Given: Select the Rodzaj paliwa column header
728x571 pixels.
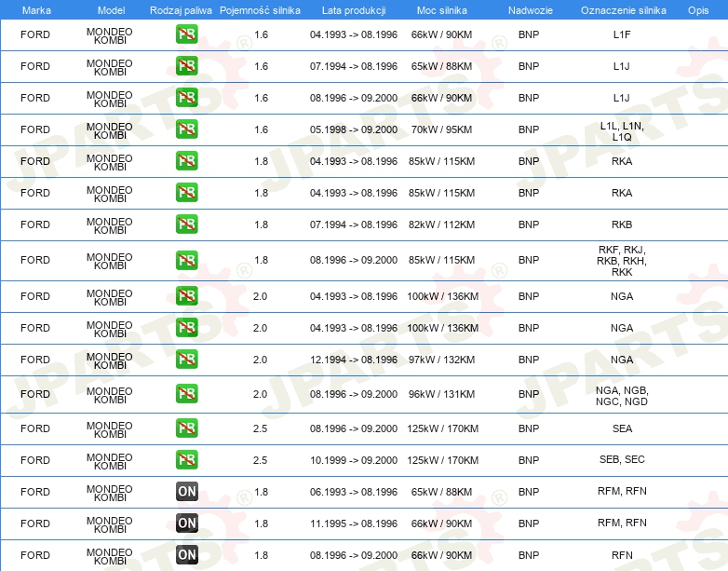Looking at the screenshot, I should tap(181, 10).
